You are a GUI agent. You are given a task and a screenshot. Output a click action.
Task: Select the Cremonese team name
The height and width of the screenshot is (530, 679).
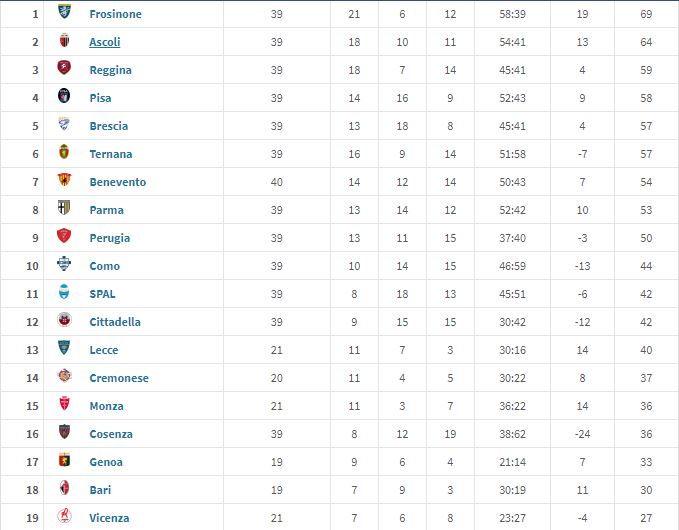(x=119, y=378)
